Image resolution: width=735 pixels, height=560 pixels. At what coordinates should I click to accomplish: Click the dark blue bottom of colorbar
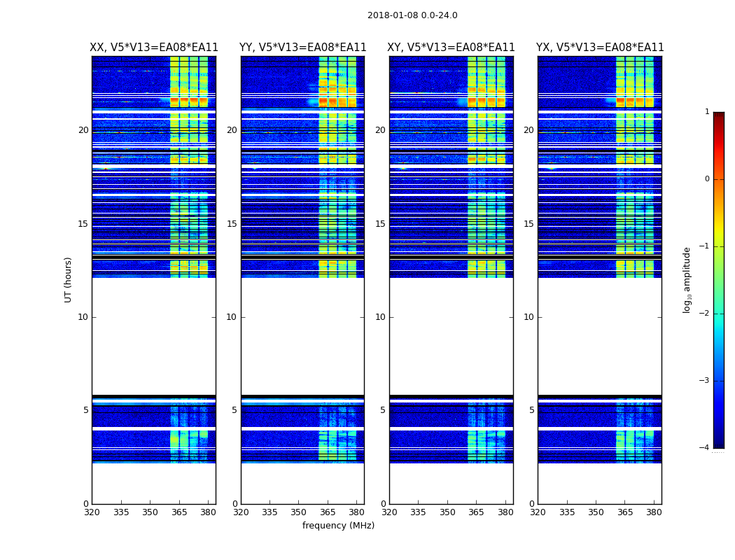click(719, 444)
